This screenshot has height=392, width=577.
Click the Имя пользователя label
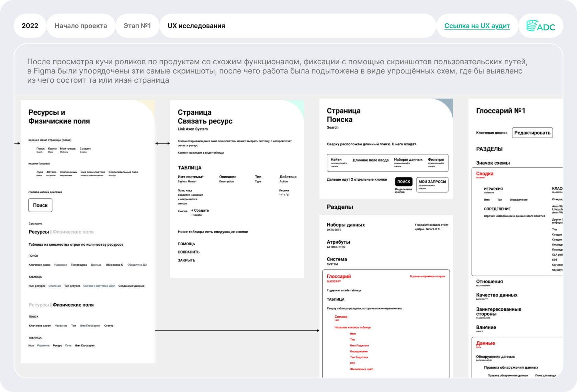93,172
